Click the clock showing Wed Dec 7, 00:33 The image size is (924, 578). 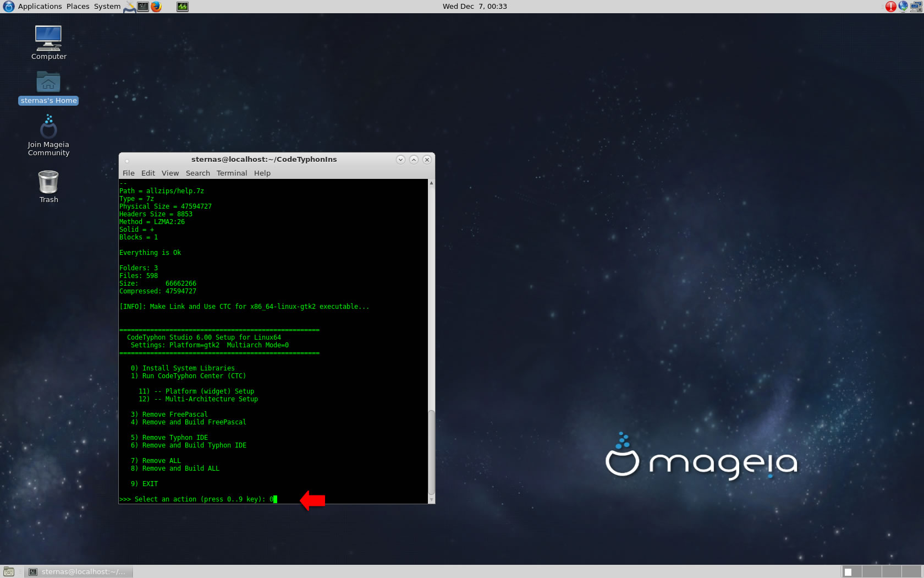[x=475, y=7]
